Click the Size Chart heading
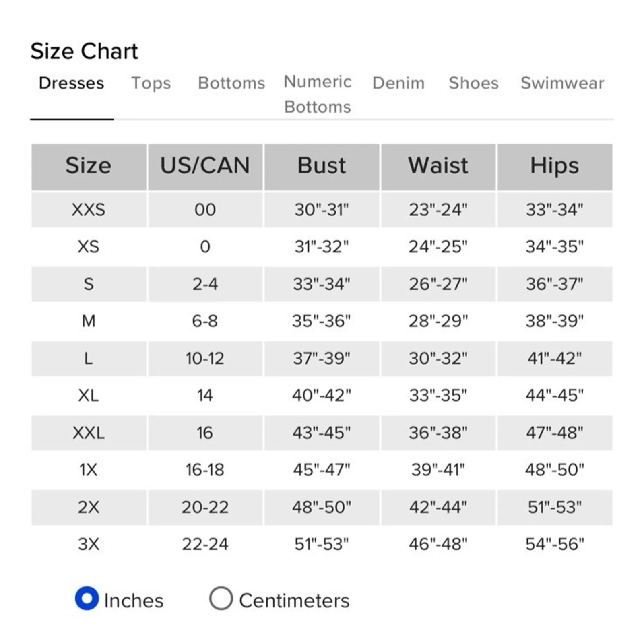Image resolution: width=644 pixels, height=644 pixels. 84,52
